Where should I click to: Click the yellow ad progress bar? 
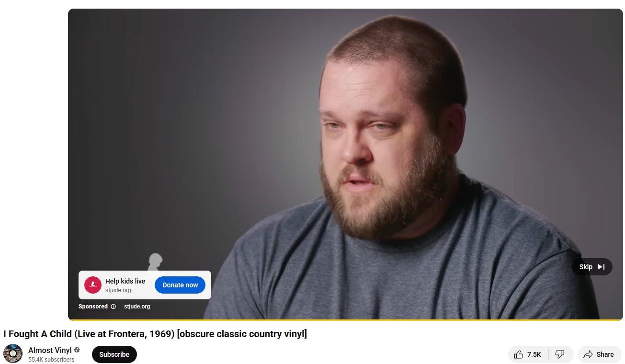(345, 319)
